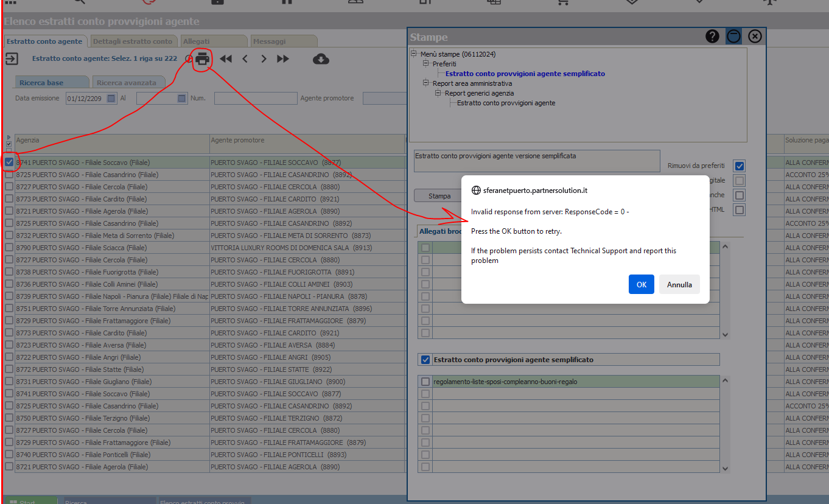The width and height of the screenshot is (829, 504).
Task: Click Annulla in the error dialog
Action: point(679,284)
